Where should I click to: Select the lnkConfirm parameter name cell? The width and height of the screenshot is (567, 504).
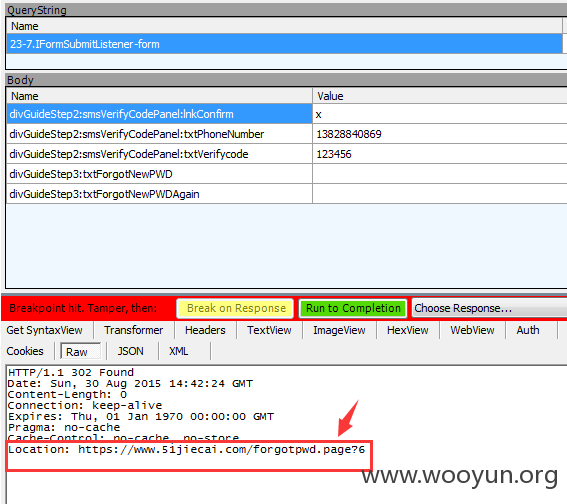pos(159,114)
